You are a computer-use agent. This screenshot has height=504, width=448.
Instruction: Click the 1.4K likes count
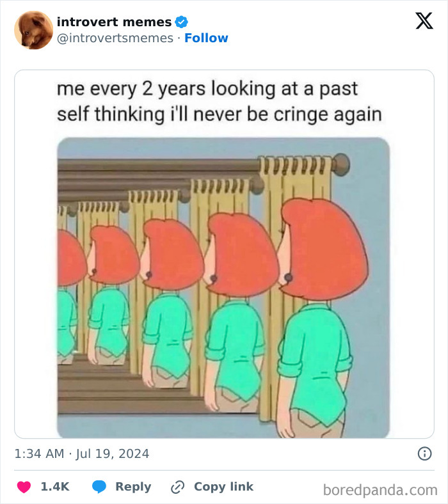click(54, 487)
